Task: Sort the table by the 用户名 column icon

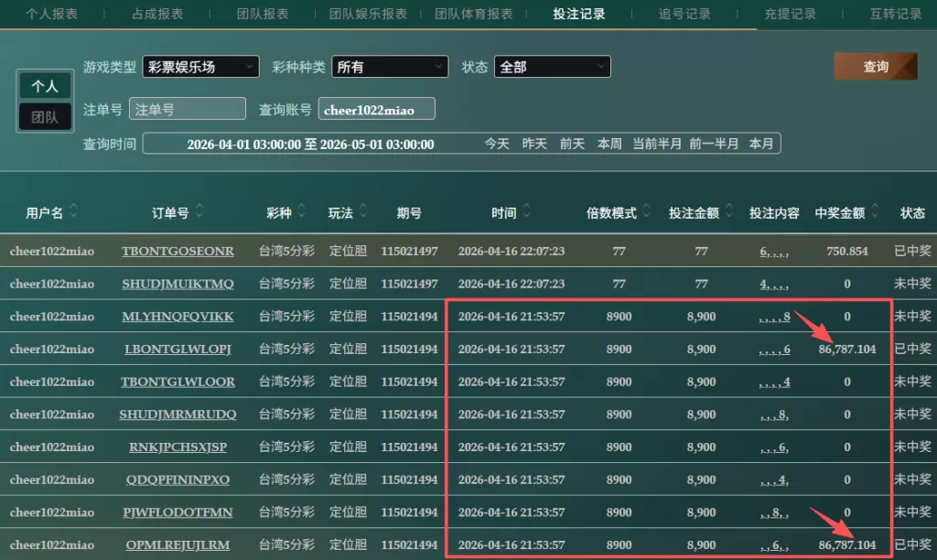Action: [74, 212]
